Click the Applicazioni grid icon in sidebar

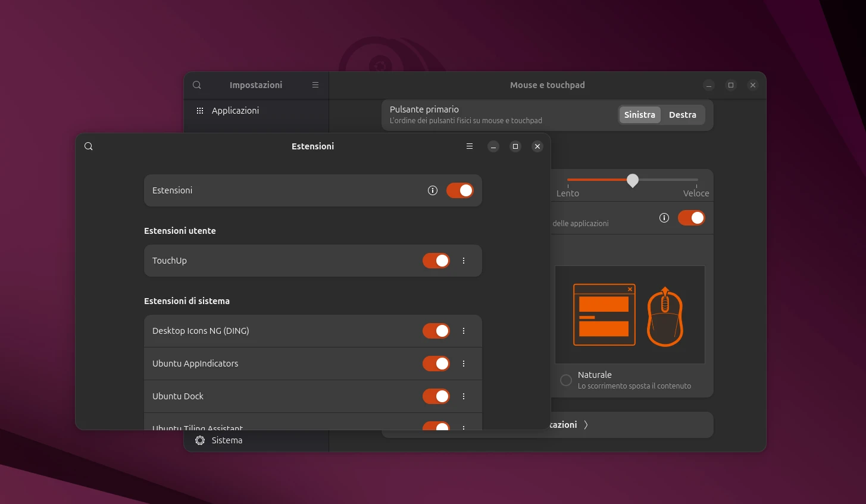click(199, 110)
